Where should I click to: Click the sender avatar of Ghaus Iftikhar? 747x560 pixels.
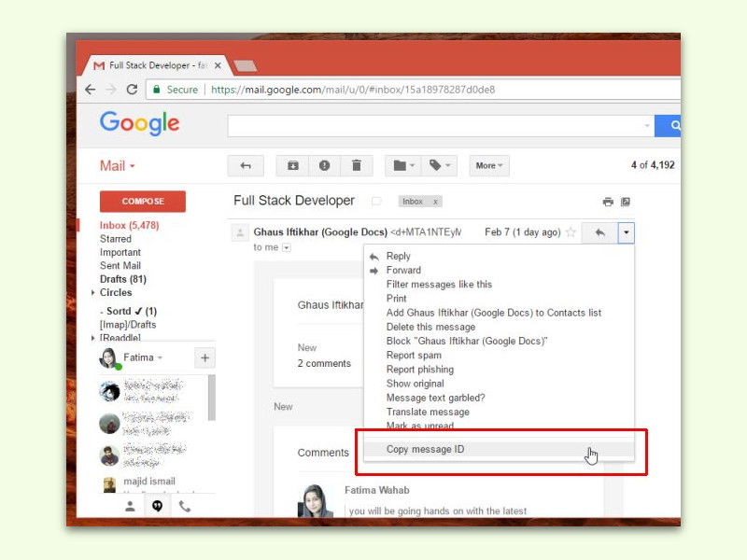[x=240, y=232]
